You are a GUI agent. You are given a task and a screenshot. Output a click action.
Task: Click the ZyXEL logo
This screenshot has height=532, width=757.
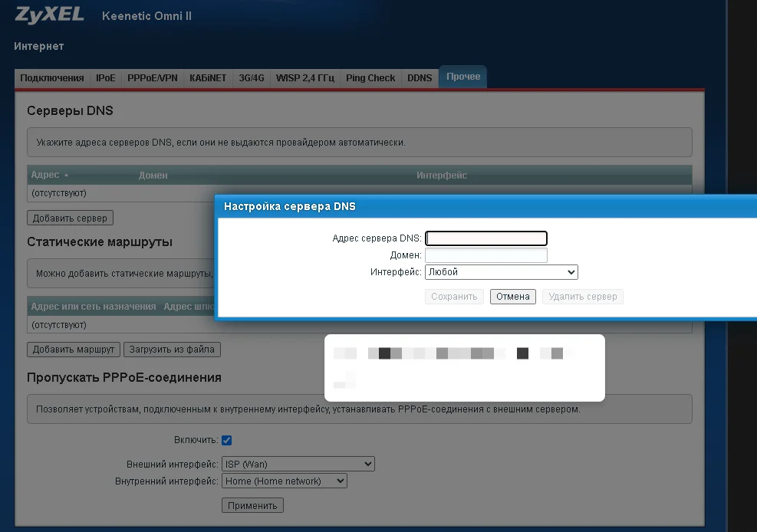49,15
